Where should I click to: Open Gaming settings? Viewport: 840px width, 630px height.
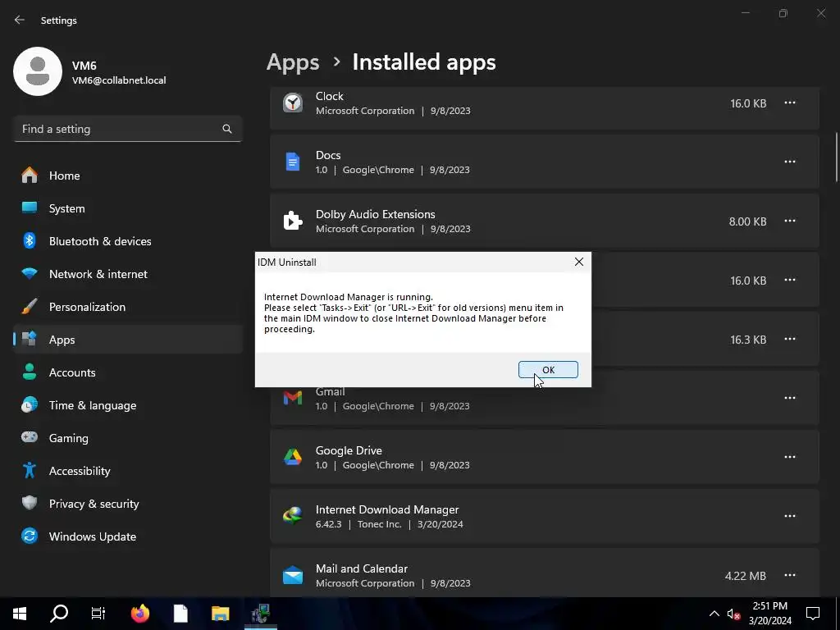(x=127, y=438)
